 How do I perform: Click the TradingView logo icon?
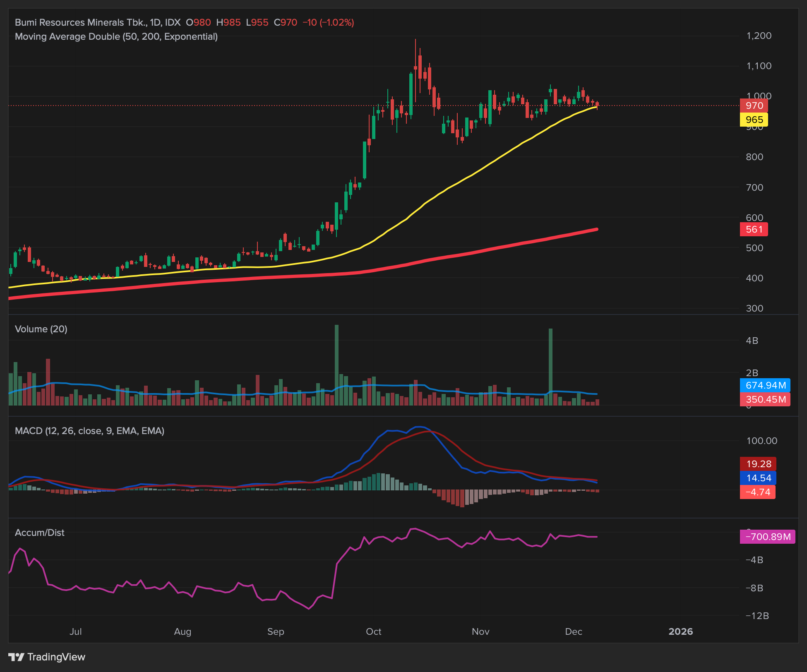[17, 657]
